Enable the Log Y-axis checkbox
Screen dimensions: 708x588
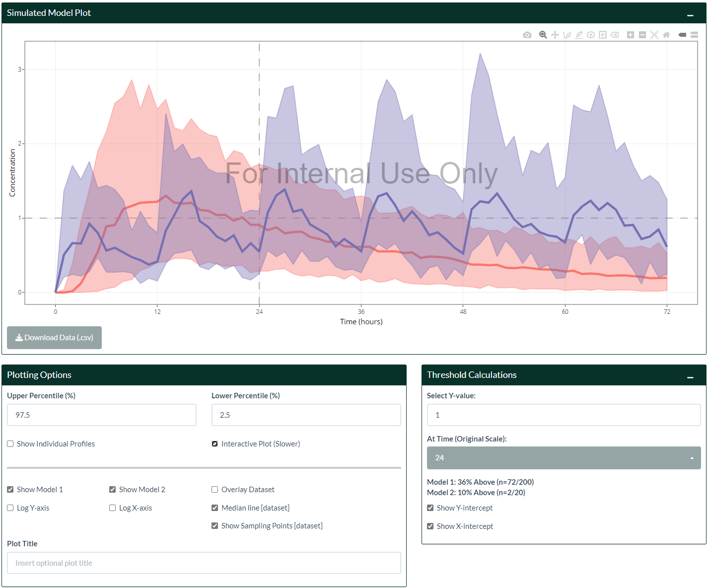coord(10,508)
